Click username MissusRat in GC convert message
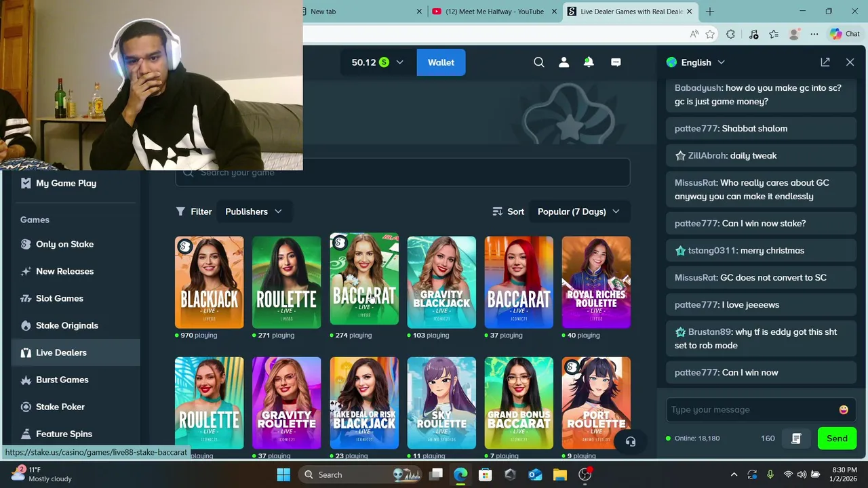Viewport: 868px width, 488px height. pos(696,277)
